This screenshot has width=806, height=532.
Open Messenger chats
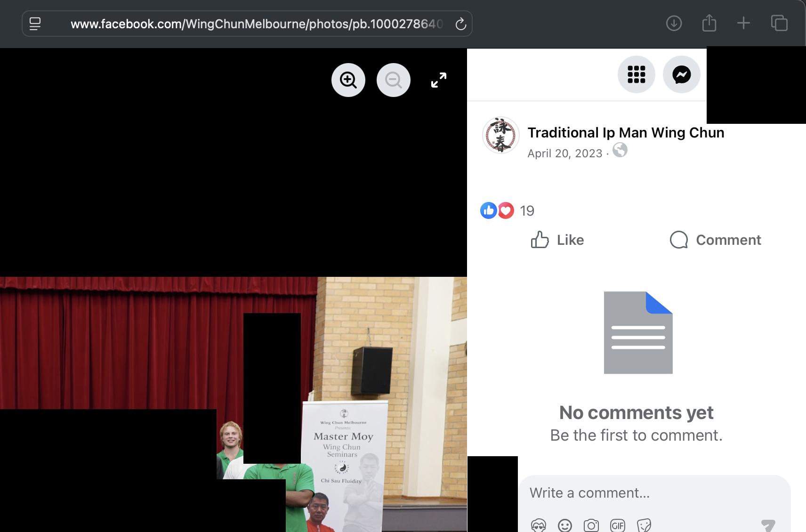pos(682,74)
